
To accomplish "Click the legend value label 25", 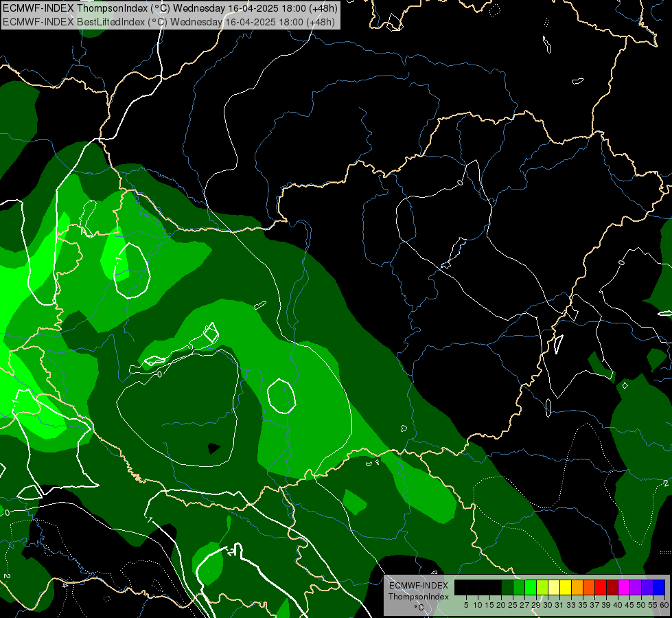I will pyautogui.click(x=513, y=605).
